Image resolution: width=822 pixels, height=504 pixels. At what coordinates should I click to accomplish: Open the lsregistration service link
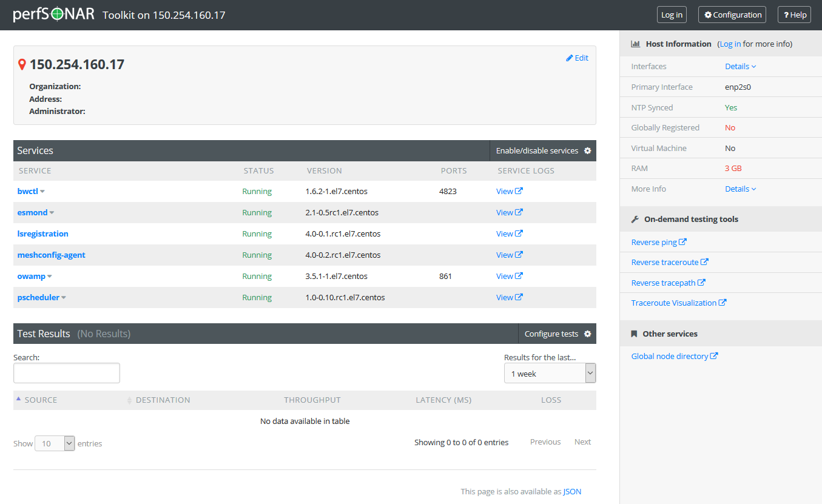pos(42,234)
